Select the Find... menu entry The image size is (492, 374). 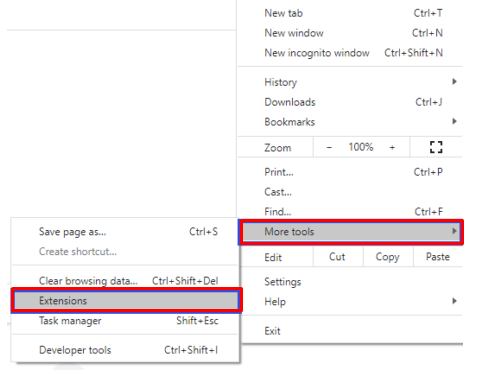click(x=350, y=212)
